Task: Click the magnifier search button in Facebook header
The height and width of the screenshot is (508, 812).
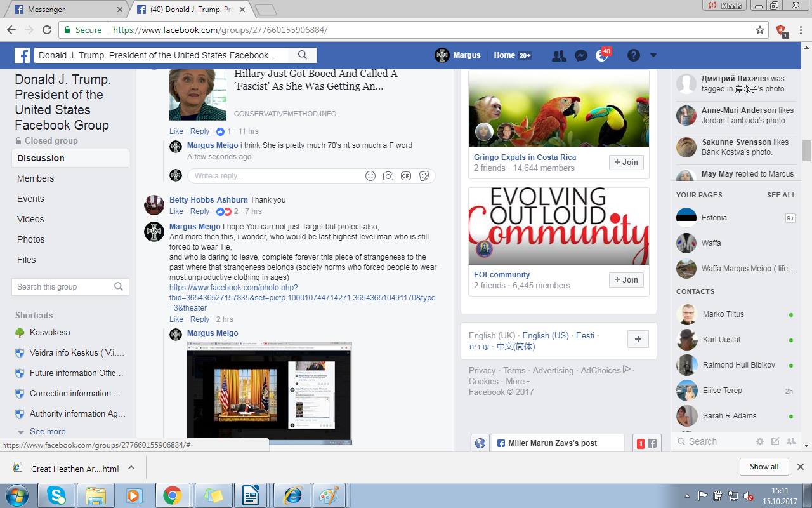Action: tap(303, 55)
